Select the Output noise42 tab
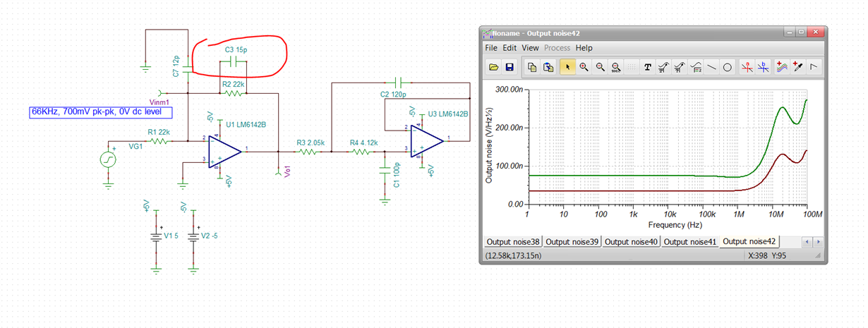 pos(750,241)
